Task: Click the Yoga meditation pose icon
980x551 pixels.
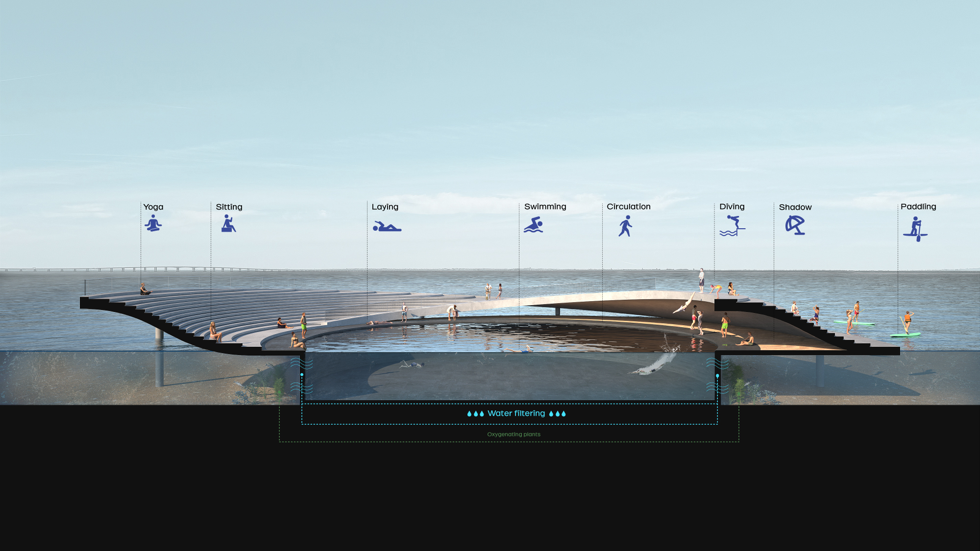Action: (x=153, y=223)
